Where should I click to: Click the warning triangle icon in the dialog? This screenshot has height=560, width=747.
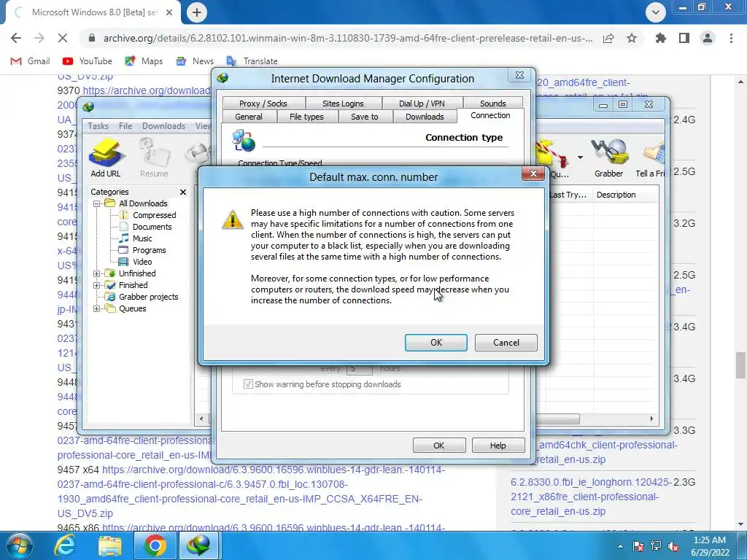coord(233,219)
